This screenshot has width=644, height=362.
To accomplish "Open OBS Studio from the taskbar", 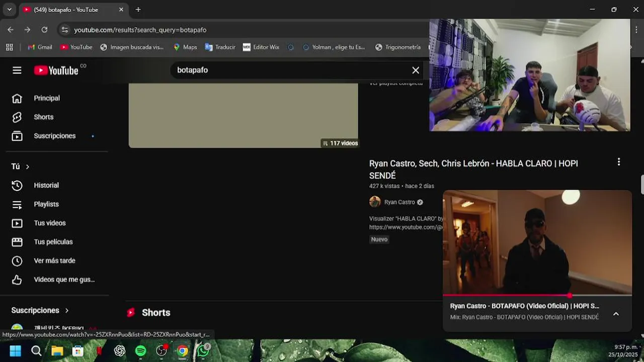I will 162,351.
